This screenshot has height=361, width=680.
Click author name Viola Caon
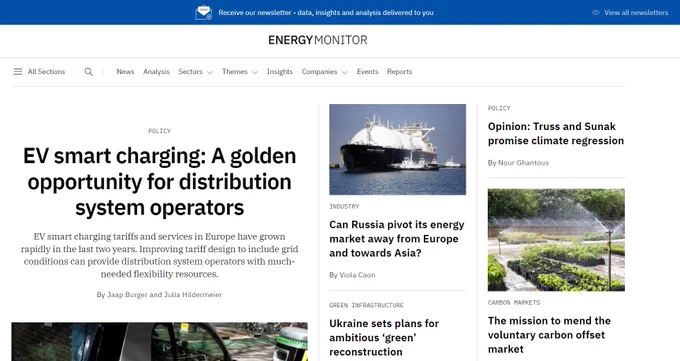click(357, 275)
